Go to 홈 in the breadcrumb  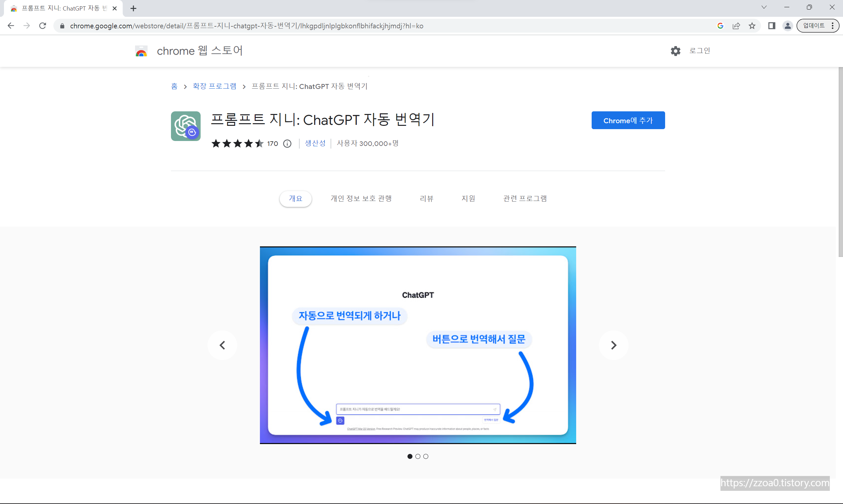[x=174, y=86]
